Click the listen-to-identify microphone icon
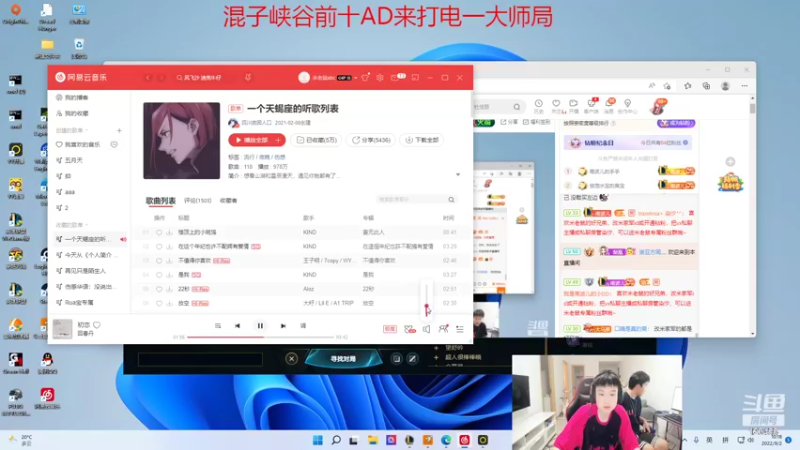800x450 pixels. coord(248,78)
